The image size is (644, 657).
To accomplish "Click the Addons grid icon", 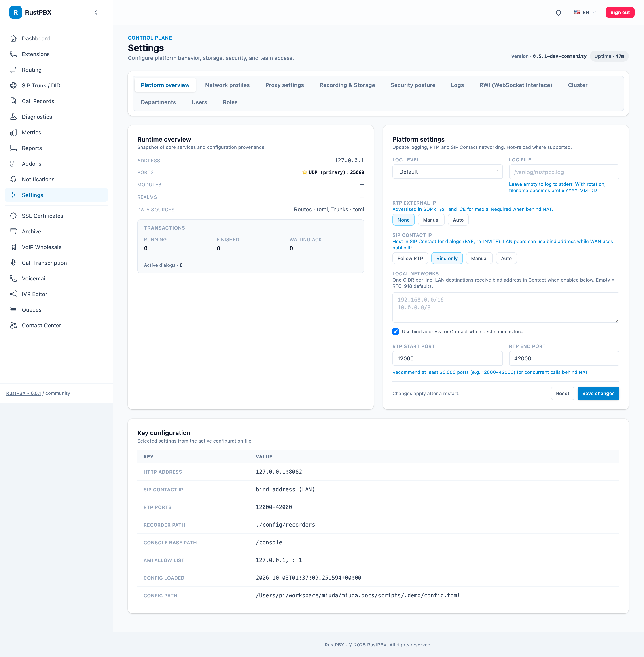I will tap(13, 164).
